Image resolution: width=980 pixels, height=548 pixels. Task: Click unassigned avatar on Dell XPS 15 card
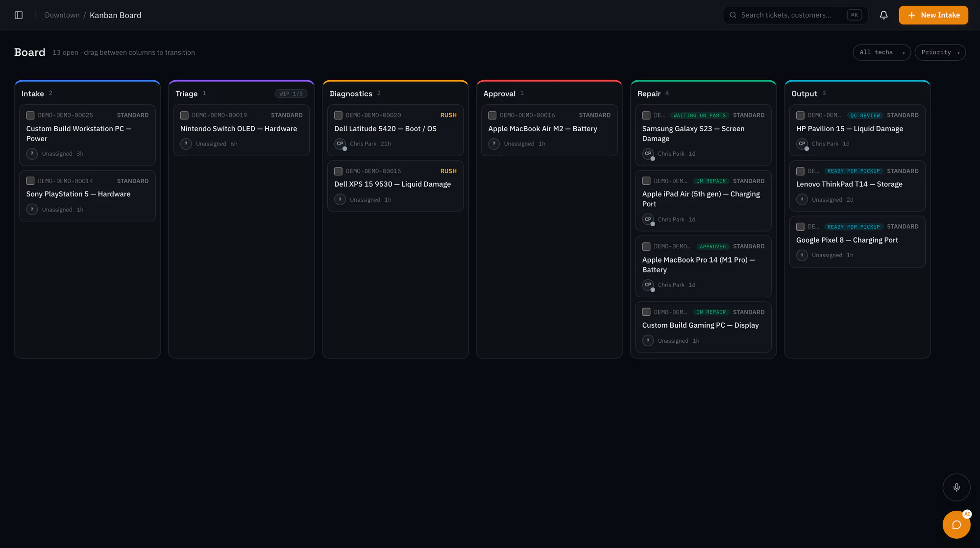(x=340, y=200)
